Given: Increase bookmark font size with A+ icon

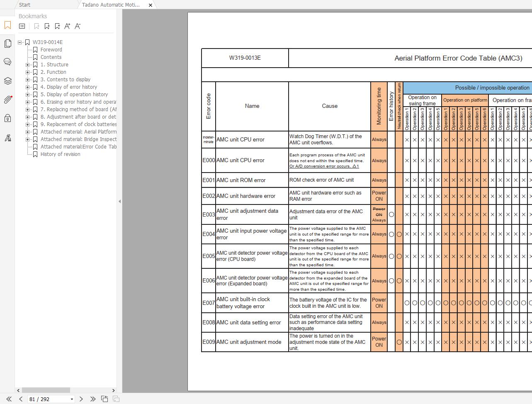Looking at the screenshot, I should [x=67, y=26].
